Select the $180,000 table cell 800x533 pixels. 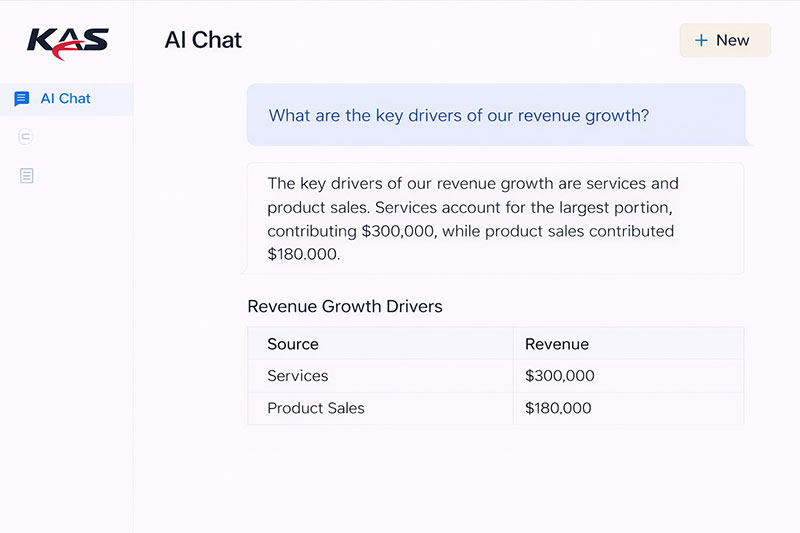coord(558,408)
